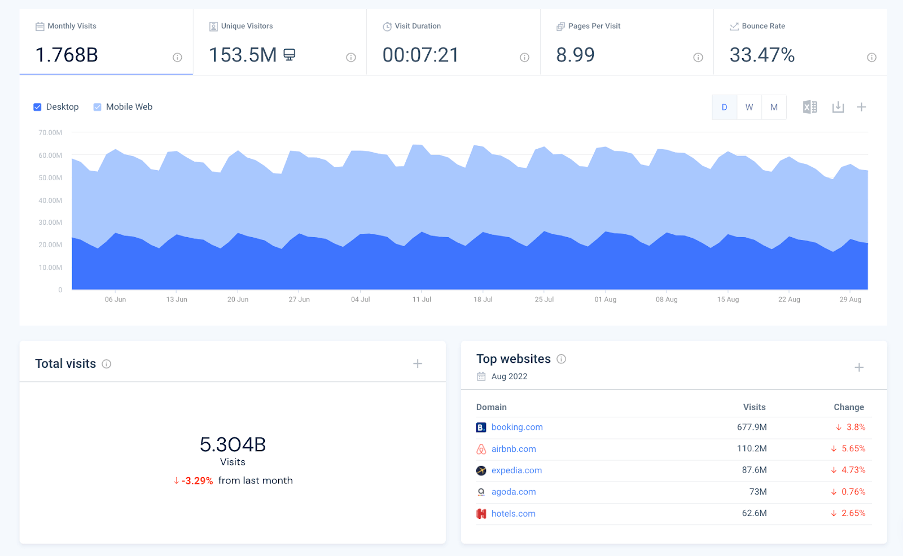Switch chart to weekly (W) view
904x556 pixels.
(749, 107)
